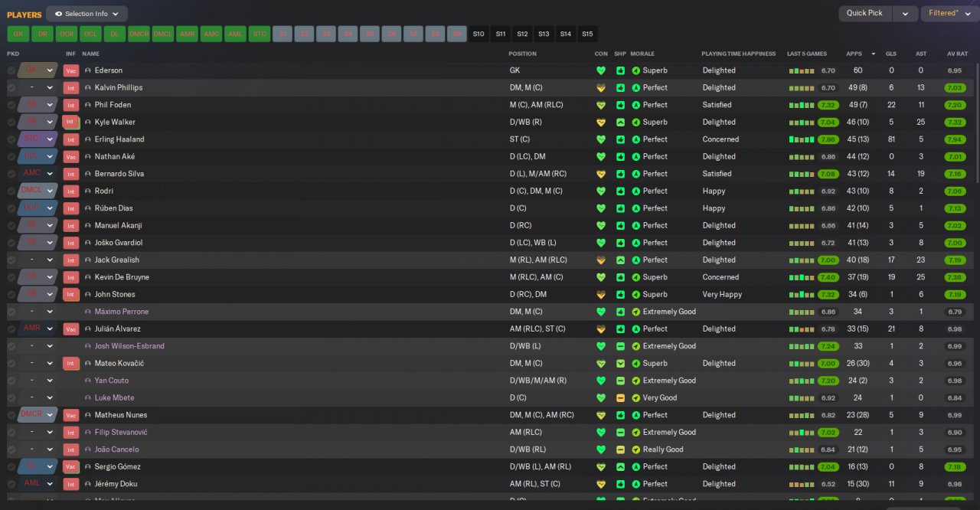
Task: Open Kalvin Phillips' position selection dropdown
Action: click(38, 87)
